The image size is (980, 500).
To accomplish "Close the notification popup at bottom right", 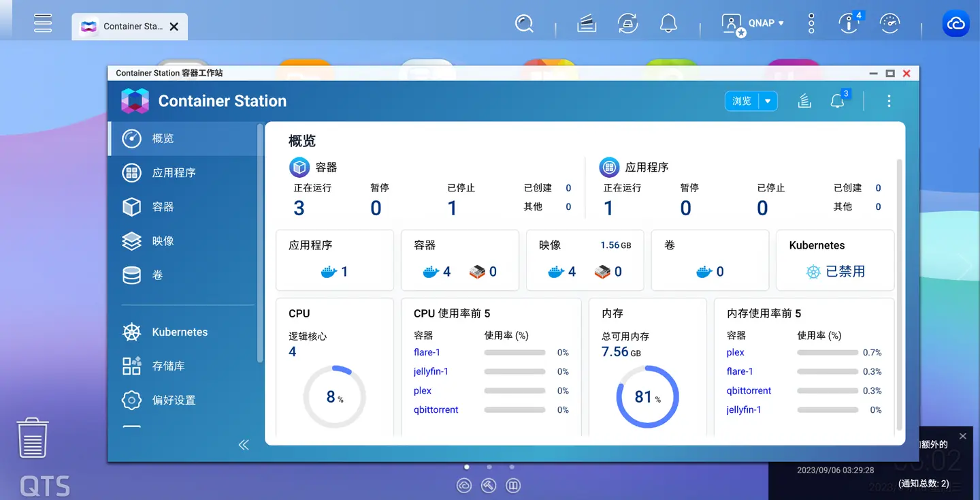I will pyautogui.click(x=962, y=436).
